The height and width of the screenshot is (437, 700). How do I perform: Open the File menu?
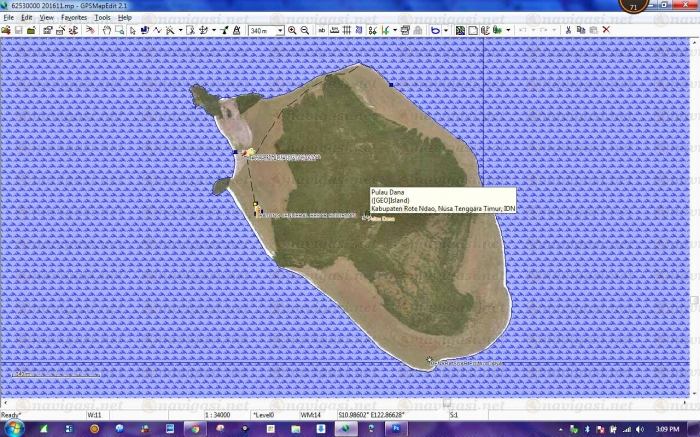[9, 18]
